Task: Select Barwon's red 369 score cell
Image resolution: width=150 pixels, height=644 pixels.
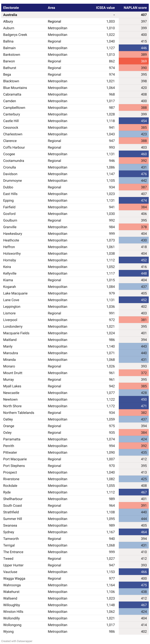Action: tap(134, 61)
